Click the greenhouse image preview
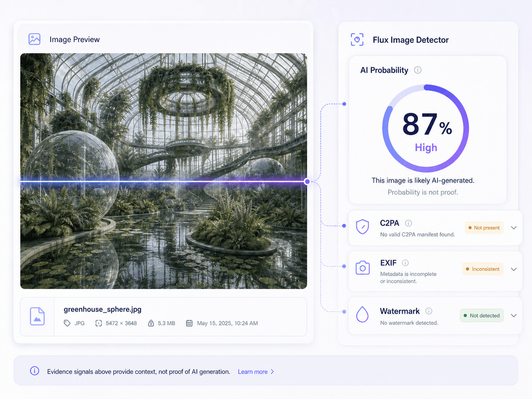The image size is (532, 399). click(163, 171)
